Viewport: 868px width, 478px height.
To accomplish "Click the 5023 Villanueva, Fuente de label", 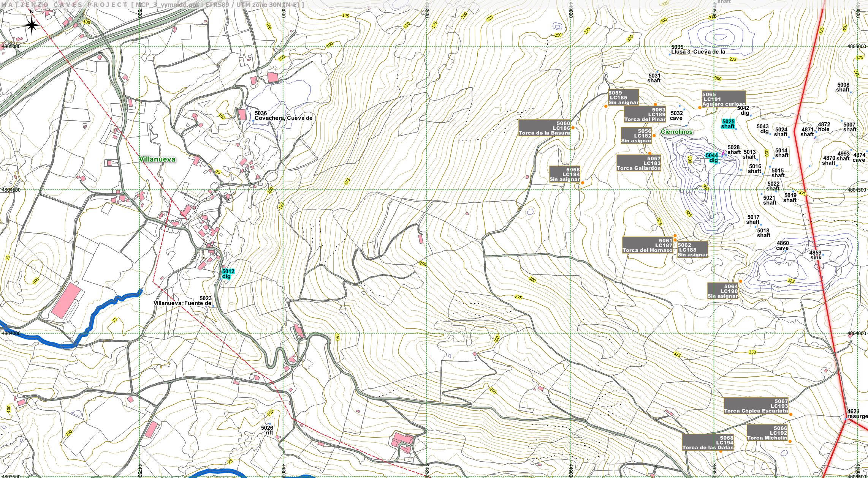I will point(182,301).
